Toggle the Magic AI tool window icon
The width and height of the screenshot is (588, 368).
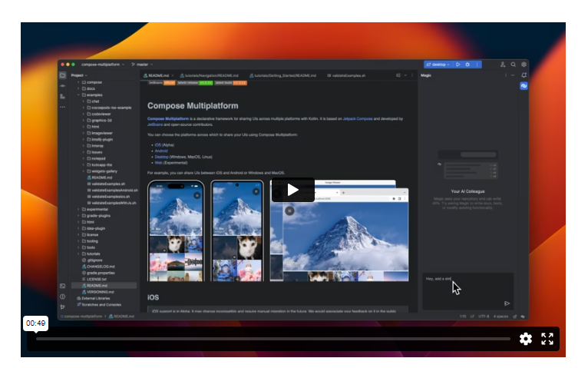[x=524, y=86]
